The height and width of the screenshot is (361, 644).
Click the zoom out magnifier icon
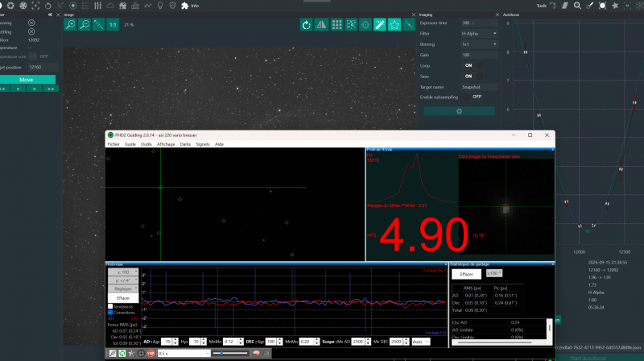(x=85, y=25)
